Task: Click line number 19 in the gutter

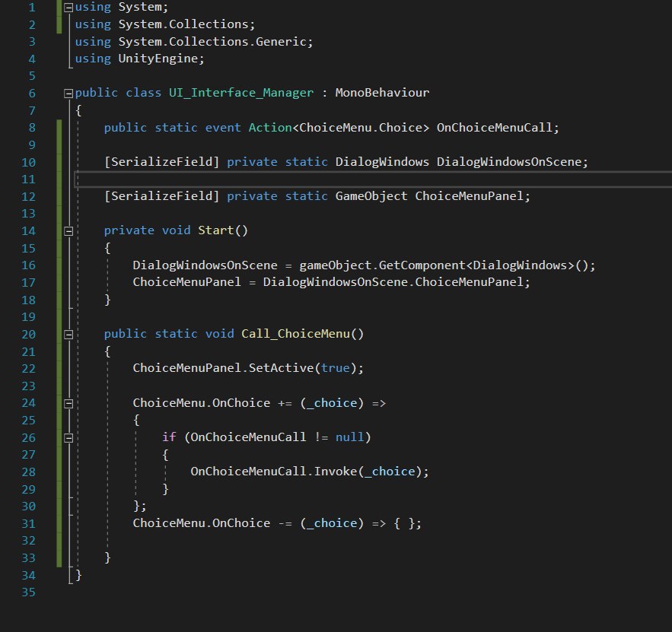Action: (x=28, y=317)
